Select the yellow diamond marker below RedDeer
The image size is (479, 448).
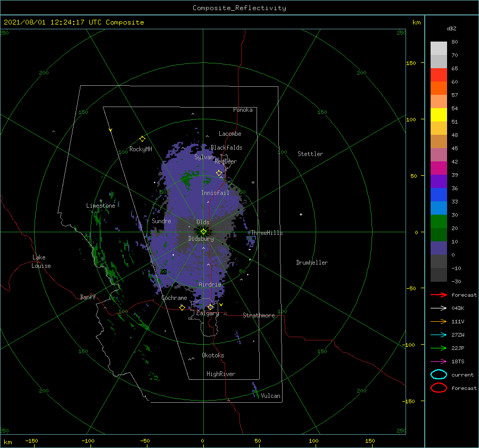pos(219,173)
